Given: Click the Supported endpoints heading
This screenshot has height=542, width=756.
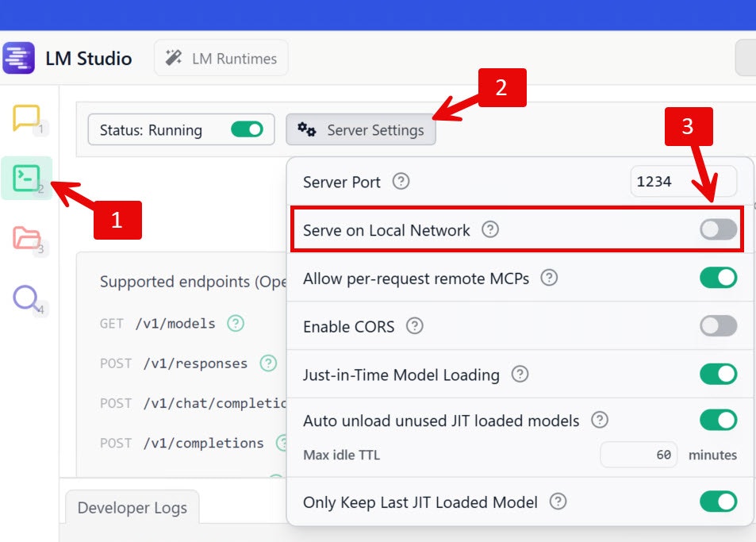Looking at the screenshot, I should coord(193,282).
